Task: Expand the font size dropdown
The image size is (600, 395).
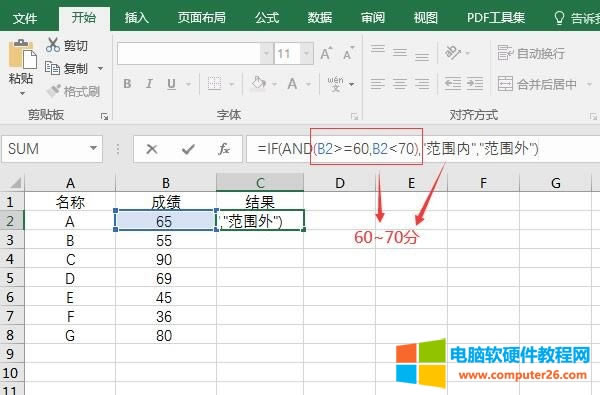Action: tap(307, 54)
